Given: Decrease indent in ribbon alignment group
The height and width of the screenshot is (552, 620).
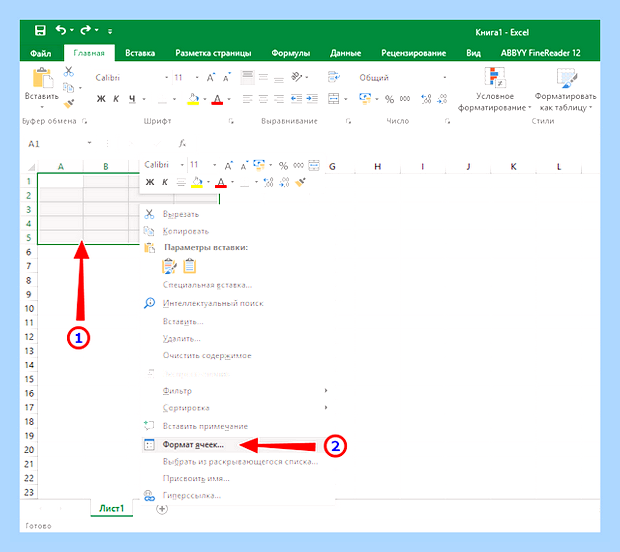Looking at the screenshot, I should [x=297, y=98].
